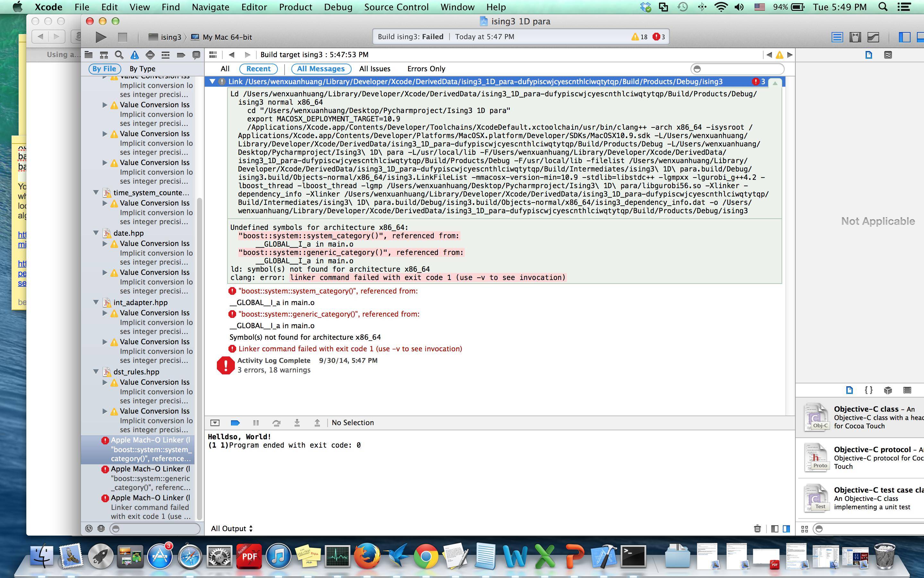The image size is (924, 578).
Task: Jump to next issue arrow
Action: pos(790,55)
